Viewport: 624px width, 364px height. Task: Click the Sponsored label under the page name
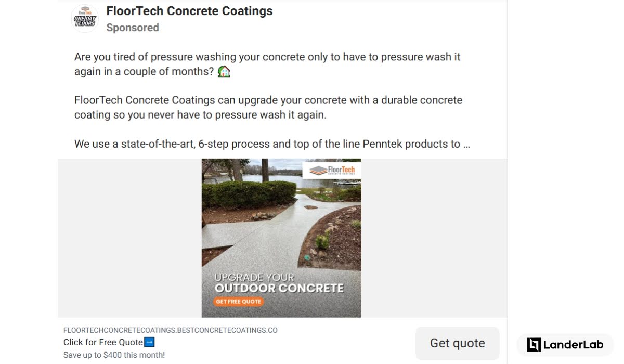tap(133, 28)
